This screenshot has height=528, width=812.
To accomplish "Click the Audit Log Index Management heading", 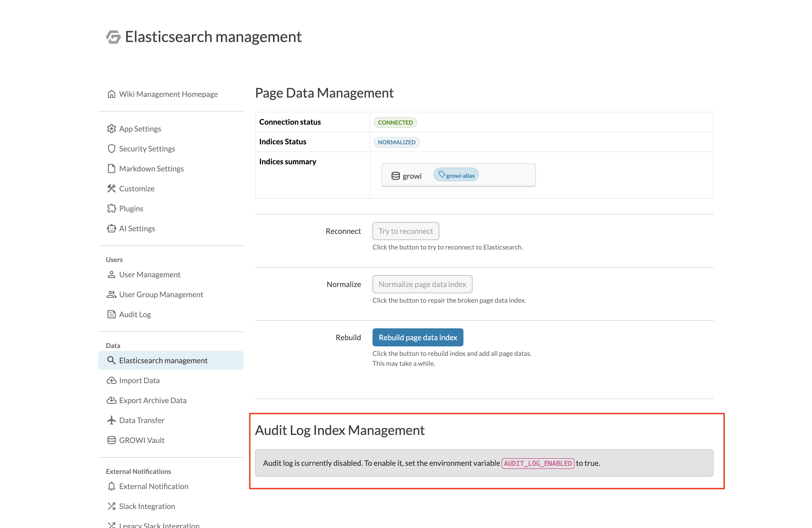I will point(340,430).
